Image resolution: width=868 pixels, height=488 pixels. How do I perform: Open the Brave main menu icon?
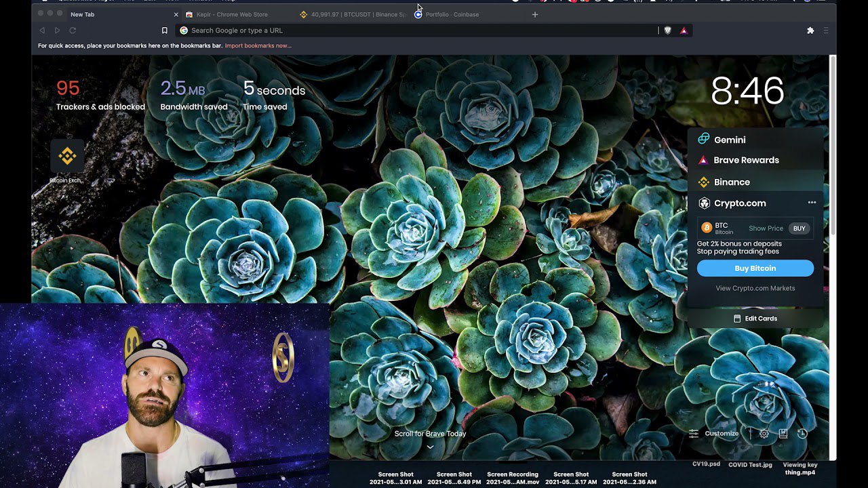825,30
